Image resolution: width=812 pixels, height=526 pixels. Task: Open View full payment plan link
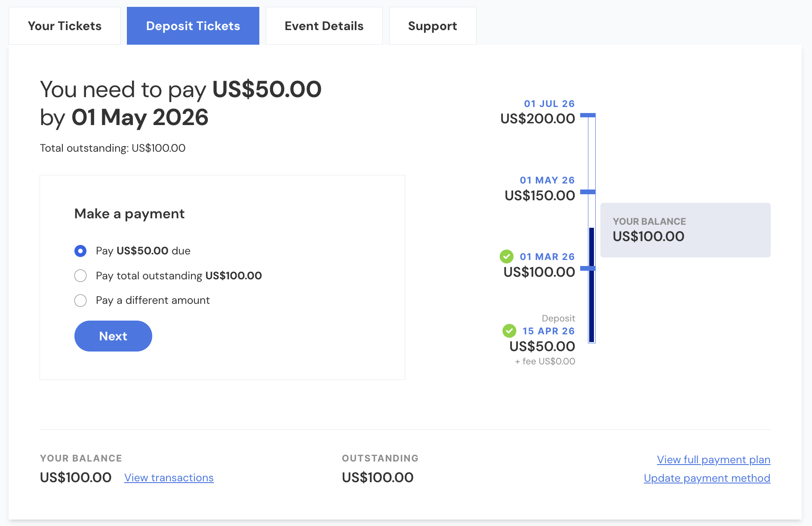(714, 460)
